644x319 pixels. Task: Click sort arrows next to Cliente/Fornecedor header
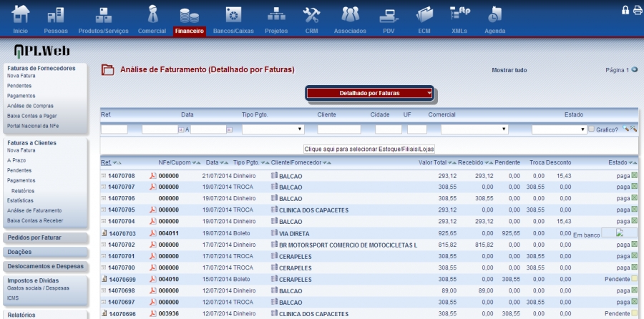327,162
